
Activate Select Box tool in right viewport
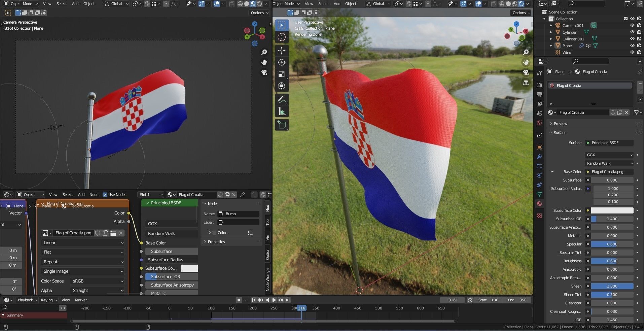point(282,25)
